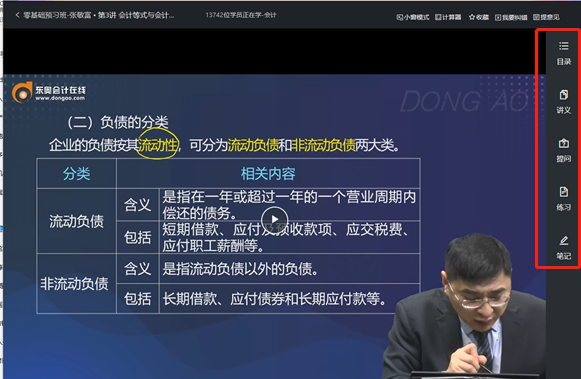This screenshot has height=379, width=581.
Task: Click the cell 长期借款、应付债券和长期应付款等
Action: [289, 299]
